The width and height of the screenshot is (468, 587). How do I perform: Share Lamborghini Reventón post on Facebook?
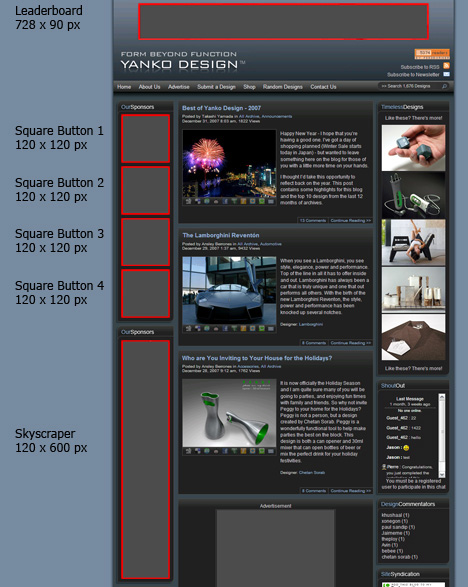(225, 328)
